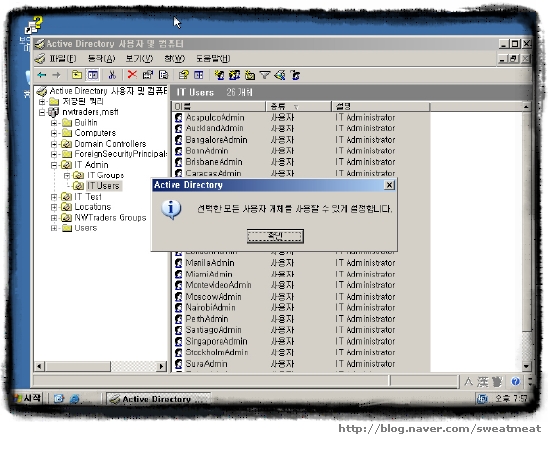This screenshot has width=548, height=450.
Task: Click the user list scroll up arrow
Action: point(526,106)
